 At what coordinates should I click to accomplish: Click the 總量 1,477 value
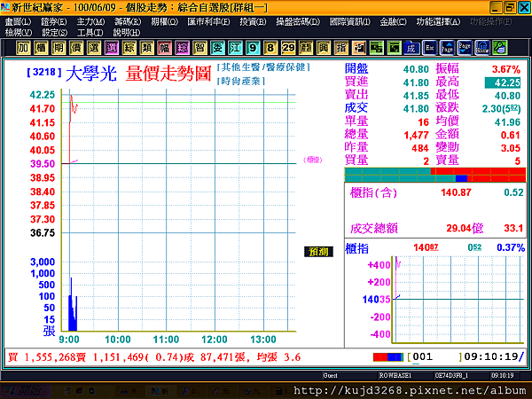click(417, 135)
